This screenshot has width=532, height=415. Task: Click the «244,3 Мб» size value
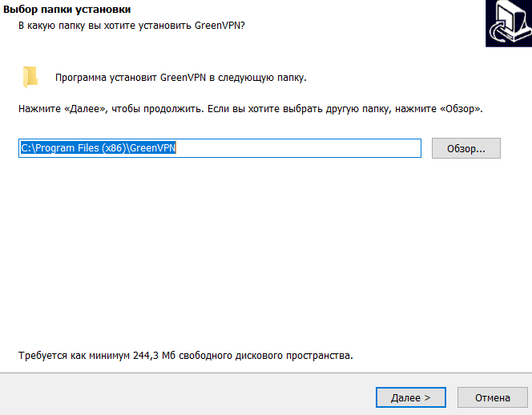152,354
